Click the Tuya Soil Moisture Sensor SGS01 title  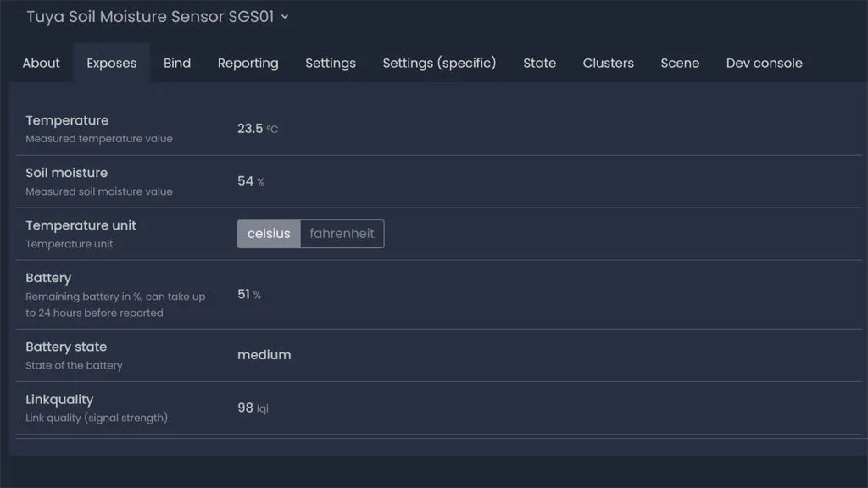coord(150,17)
